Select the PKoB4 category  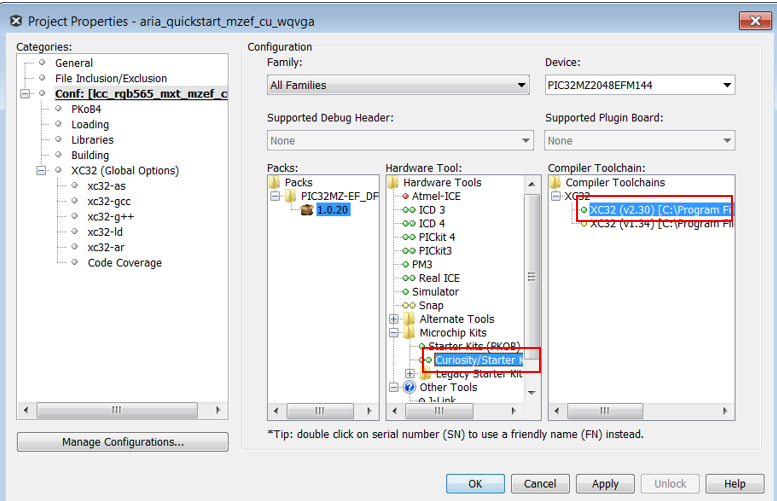[x=86, y=109]
